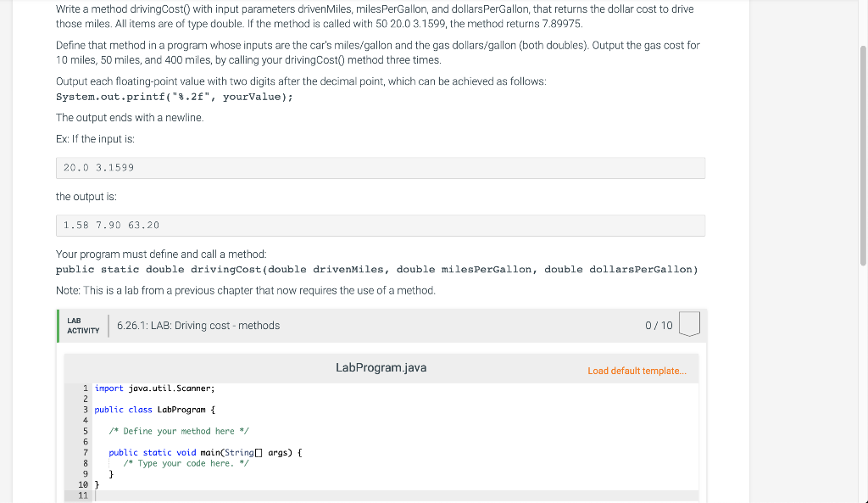Click the LAB ACTIVITY label
This screenshot has width=868, height=503.
[x=83, y=326]
